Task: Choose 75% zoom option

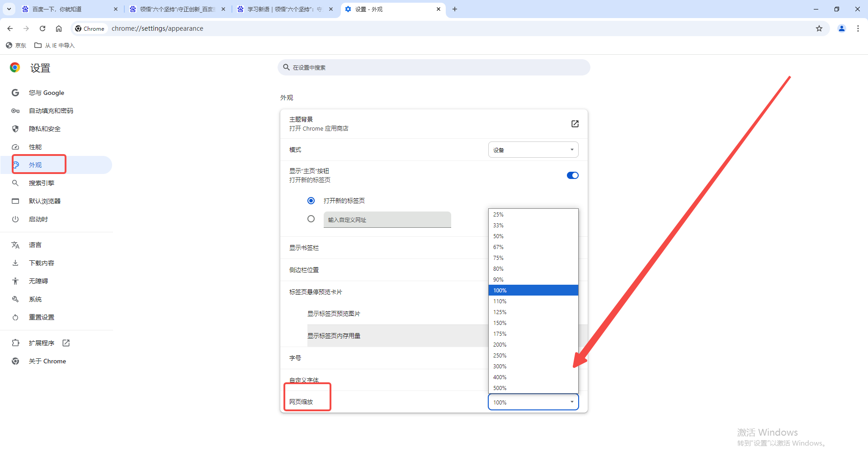Action: tap(533, 258)
